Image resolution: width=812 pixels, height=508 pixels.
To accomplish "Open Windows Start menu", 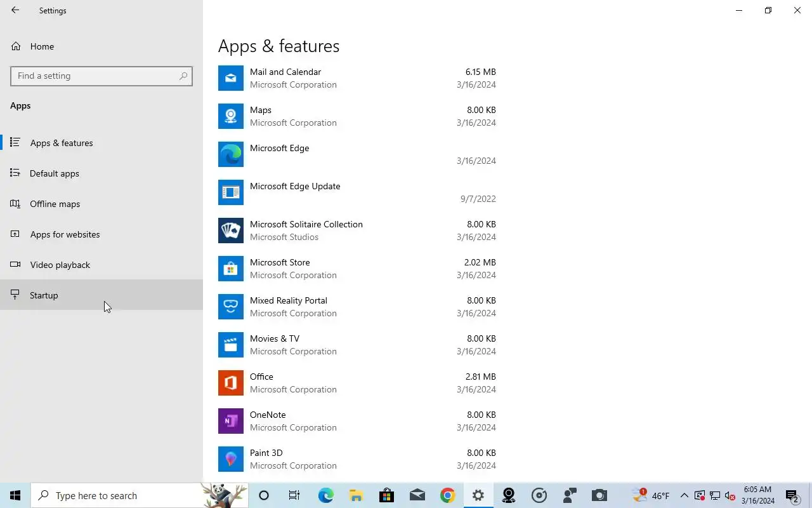I will [15, 495].
